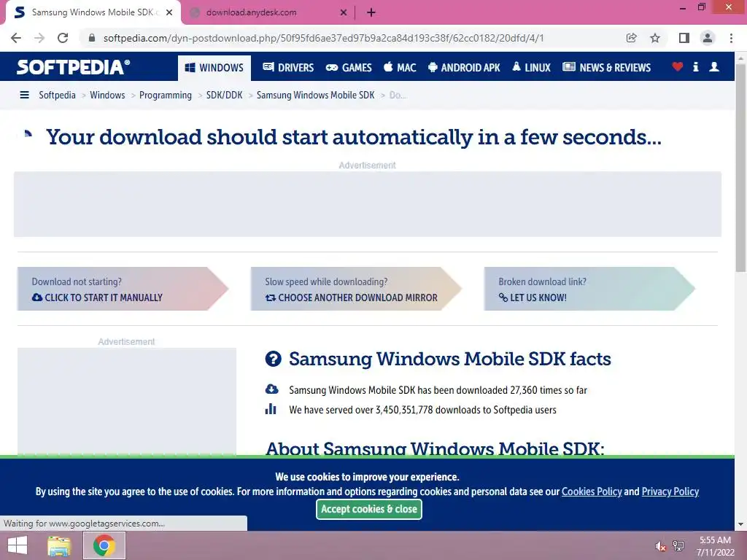Click the Chrome taskbar icon
Screen dimensions: 747x560
click(104, 545)
